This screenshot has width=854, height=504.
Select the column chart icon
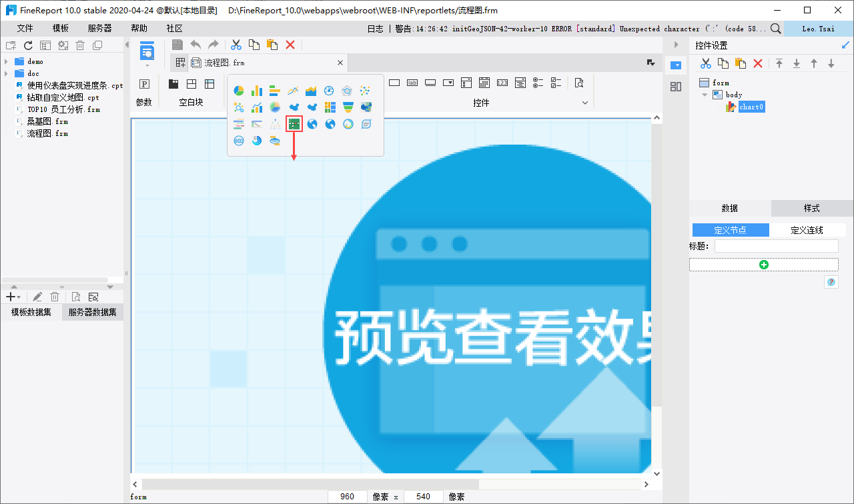tap(257, 91)
